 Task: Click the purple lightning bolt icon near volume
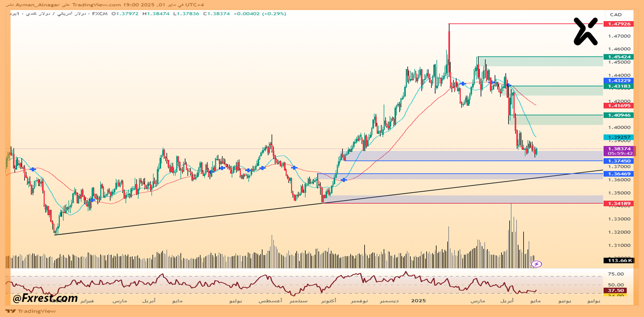(537, 264)
